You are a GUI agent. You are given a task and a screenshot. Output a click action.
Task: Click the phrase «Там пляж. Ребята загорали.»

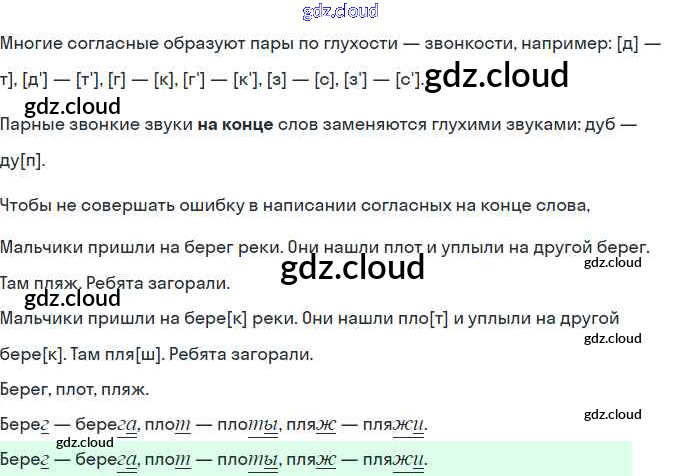tap(115, 283)
